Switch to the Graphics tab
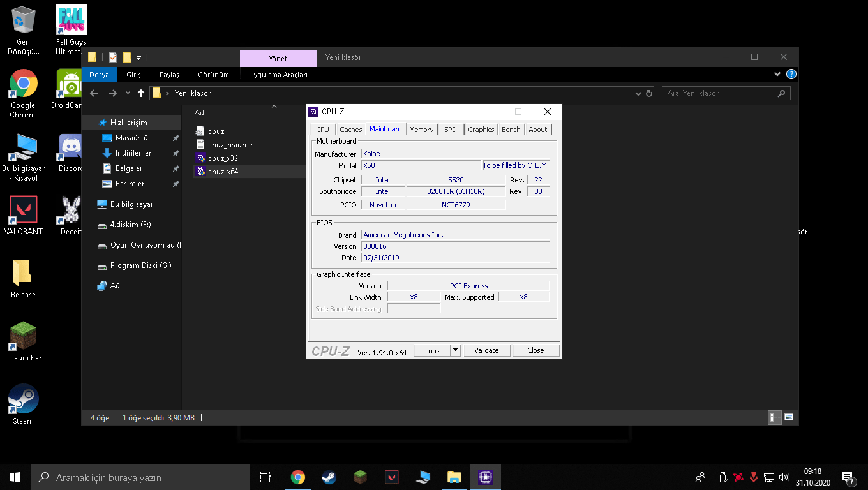 click(481, 130)
